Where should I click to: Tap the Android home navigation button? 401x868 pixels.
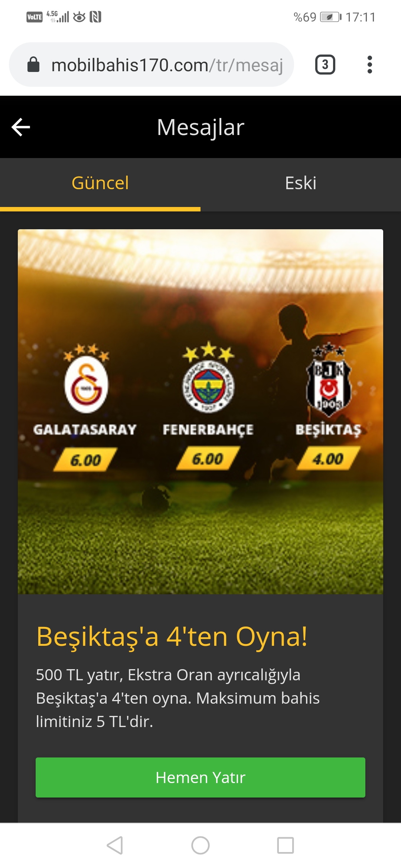(200, 845)
